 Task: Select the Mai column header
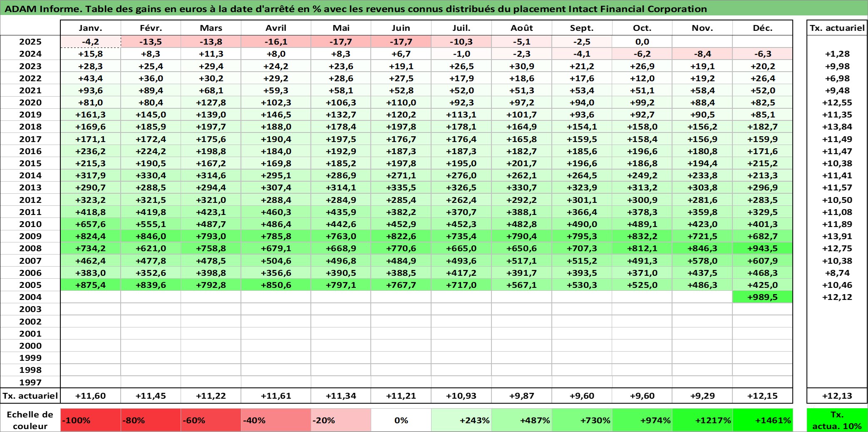point(341,28)
